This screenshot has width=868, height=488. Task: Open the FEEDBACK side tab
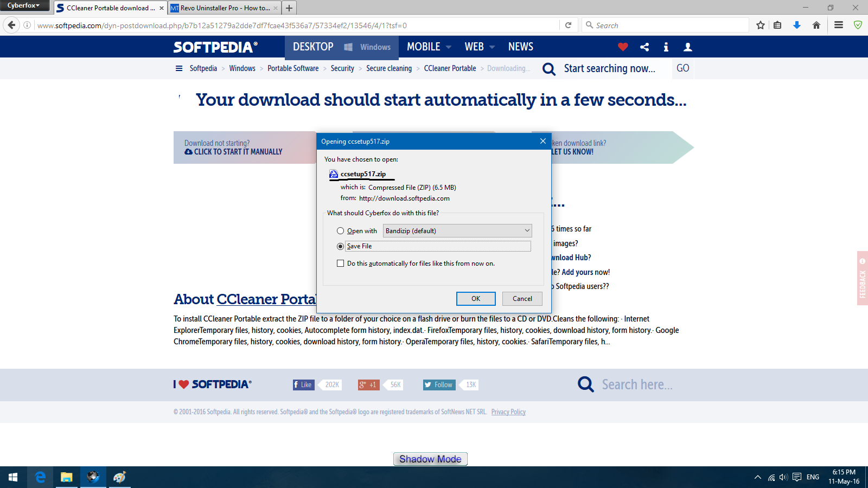point(863,278)
